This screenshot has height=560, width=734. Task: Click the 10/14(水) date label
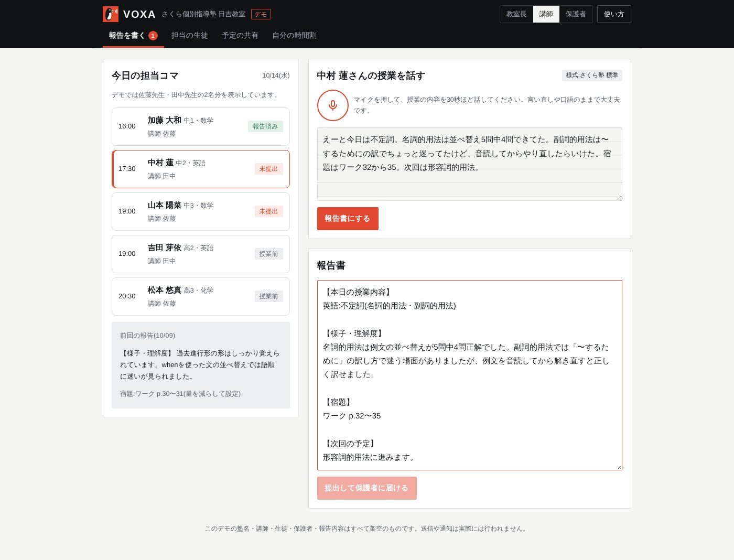click(x=276, y=76)
